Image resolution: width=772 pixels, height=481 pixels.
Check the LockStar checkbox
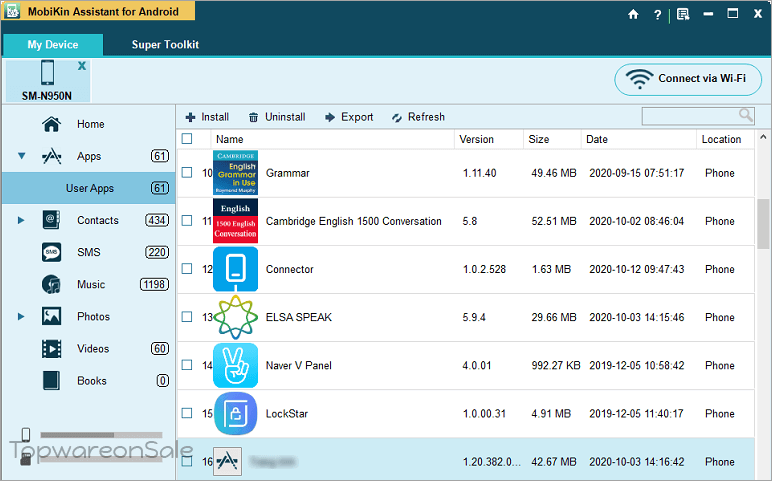[187, 413]
